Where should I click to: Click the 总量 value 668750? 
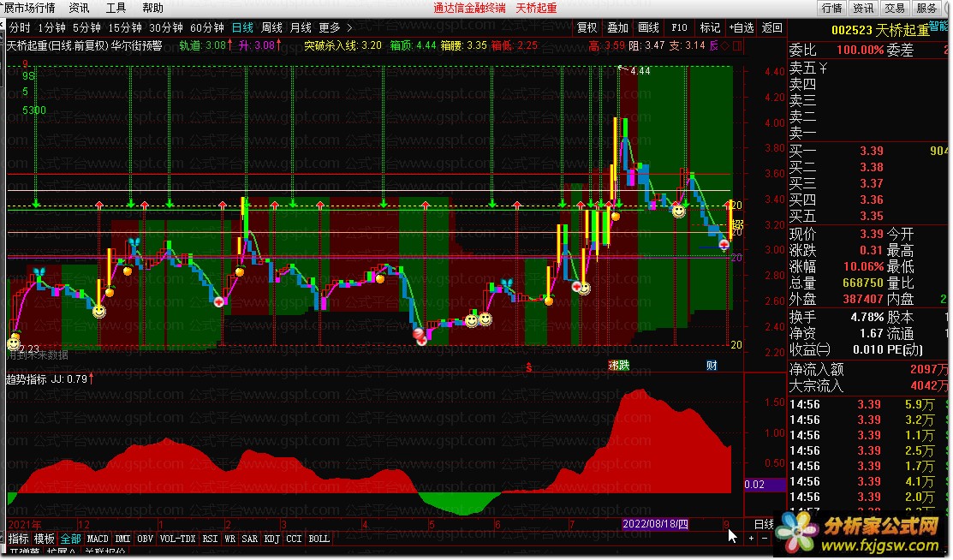tap(863, 283)
